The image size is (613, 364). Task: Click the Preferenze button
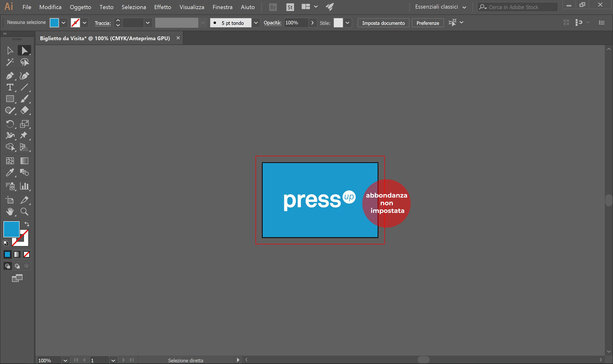(427, 23)
